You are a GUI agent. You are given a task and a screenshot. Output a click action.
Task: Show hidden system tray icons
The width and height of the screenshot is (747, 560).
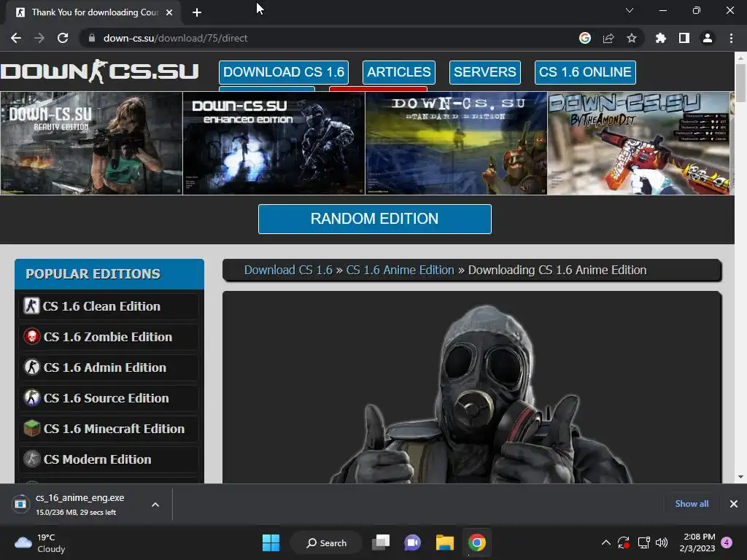click(x=606, y=542)
